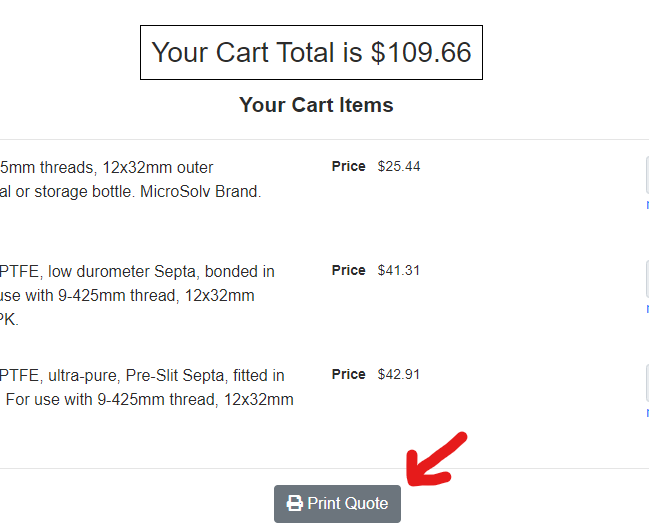Viewport: 649px width, 527px height.
Task: Click the $25.44 price value
Action: click(x=399, y=167)
